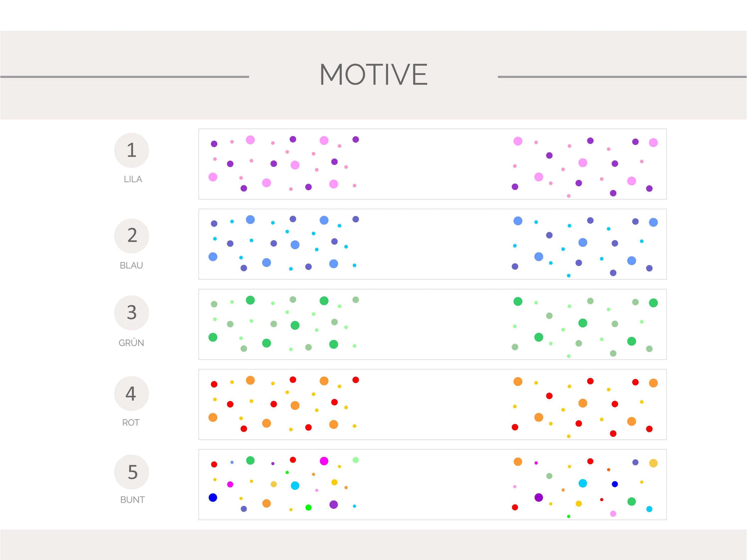Choose the red and orange dots strip

pyautogui.click(x=432, y=405)
